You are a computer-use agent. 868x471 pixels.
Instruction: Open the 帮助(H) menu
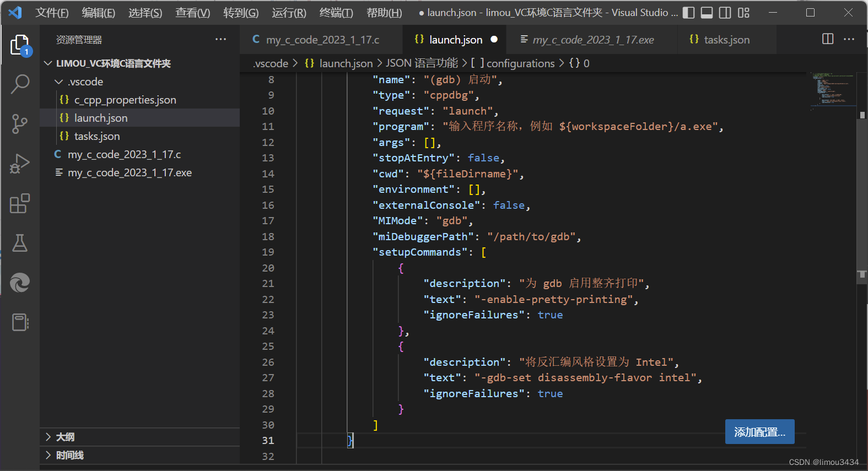pos(384,13)
